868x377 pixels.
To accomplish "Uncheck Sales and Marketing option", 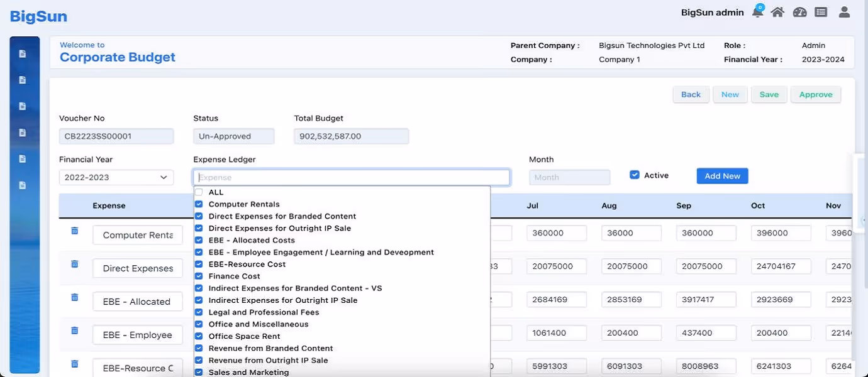I will [199, 372].
